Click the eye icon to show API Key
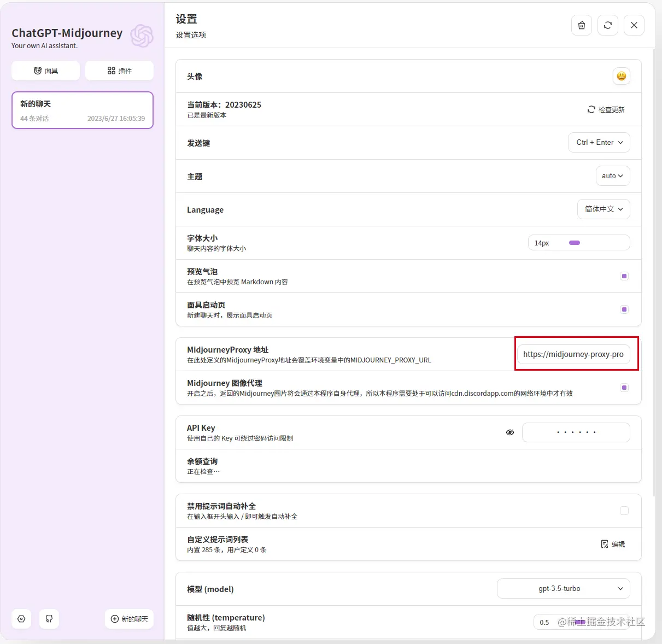Image resolution: width=662 pixels, height=644 pixels. pos(510,432)
